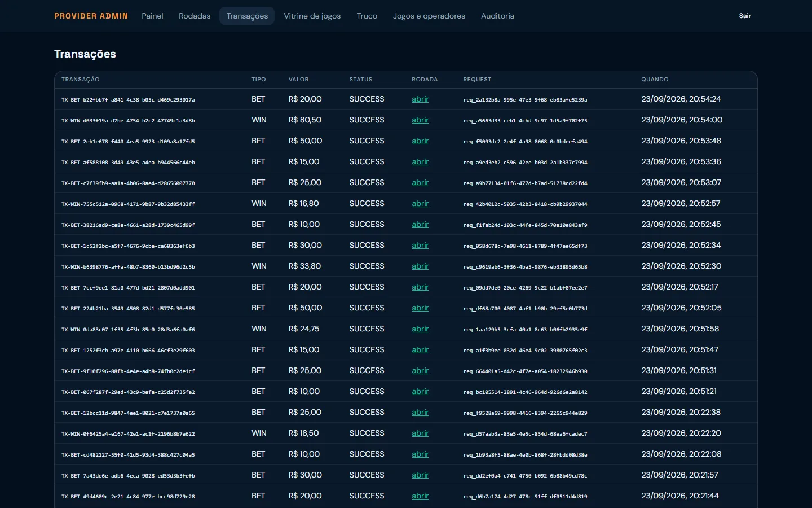The image size is (812, 508).
Task: Open the round for the 20:54:24 transaction
Action: coord(420,99)
